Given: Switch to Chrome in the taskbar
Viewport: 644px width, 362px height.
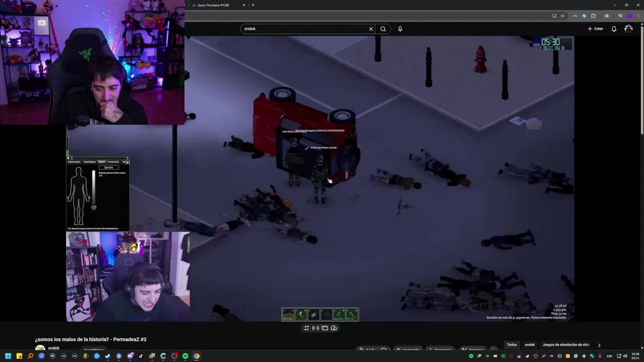Looking at the screenshot, I should coord(196,356).
